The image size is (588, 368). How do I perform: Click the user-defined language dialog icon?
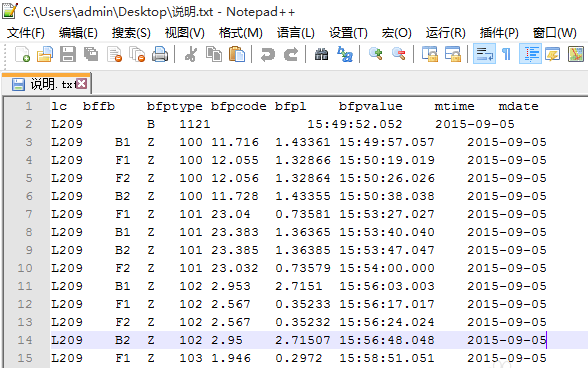coord(553,54)
